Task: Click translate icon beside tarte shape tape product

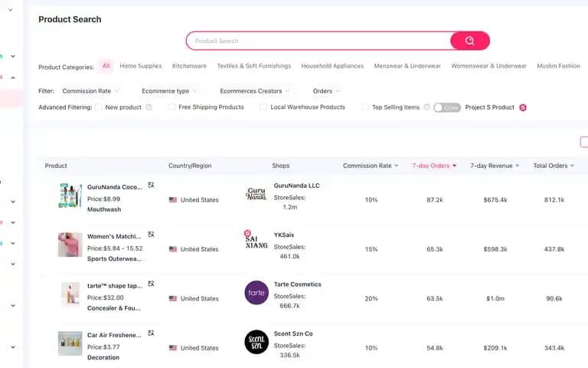Action: (151, 284)
